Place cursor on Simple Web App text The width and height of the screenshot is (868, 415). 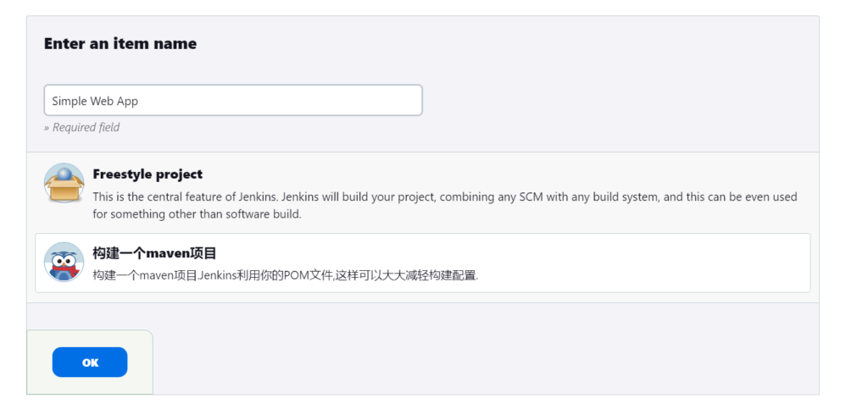coord(95,101)
